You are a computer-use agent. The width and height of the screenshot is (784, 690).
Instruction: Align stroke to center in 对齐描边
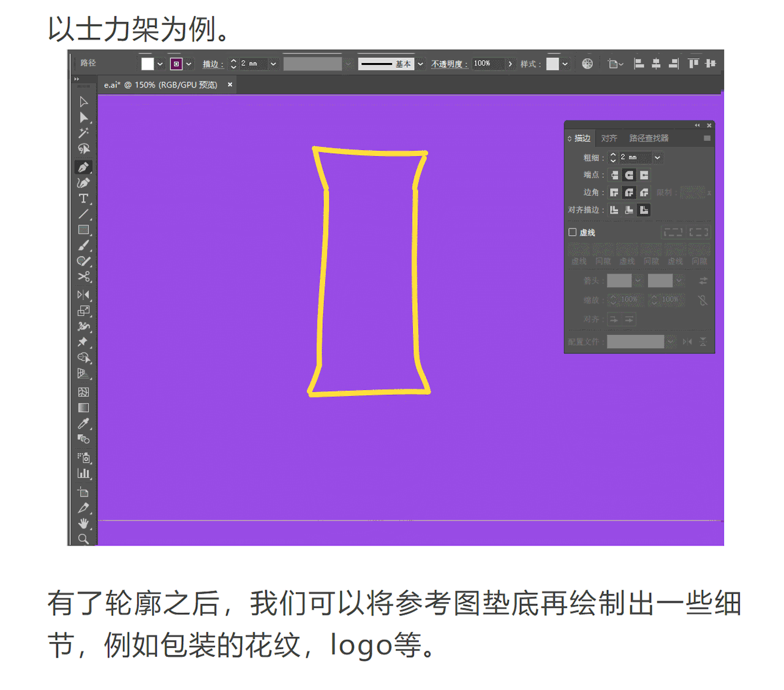[614, 210]
